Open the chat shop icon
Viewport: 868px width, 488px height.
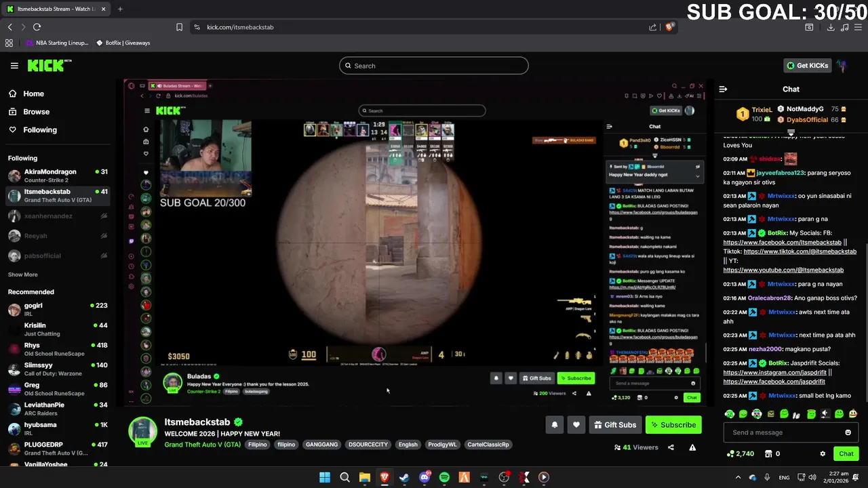768,454
